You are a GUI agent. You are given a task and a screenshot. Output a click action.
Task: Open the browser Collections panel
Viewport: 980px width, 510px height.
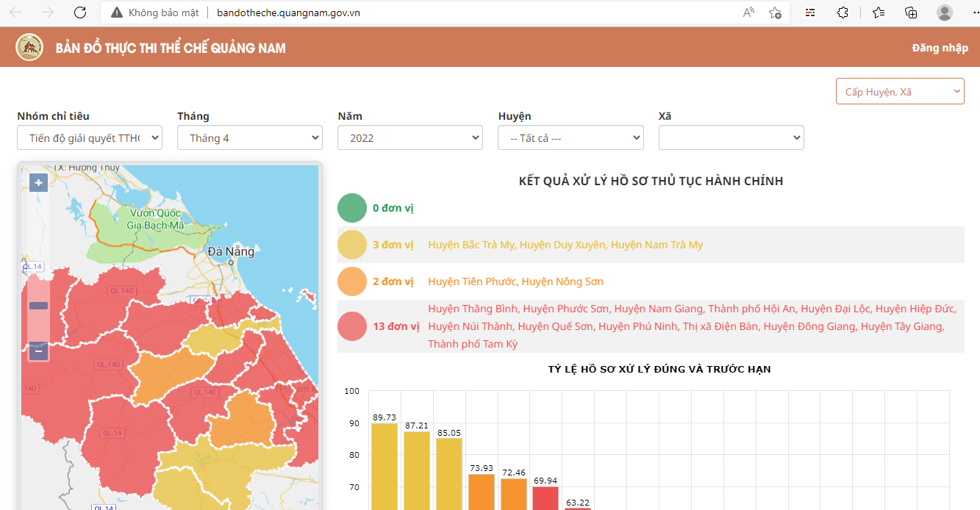(911, 12)
